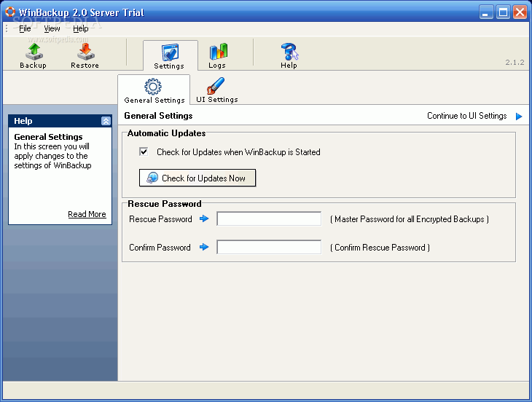The height and width of the screenshot is (402, 532).
Task: Open the Restore section
Action: [85, 56]
